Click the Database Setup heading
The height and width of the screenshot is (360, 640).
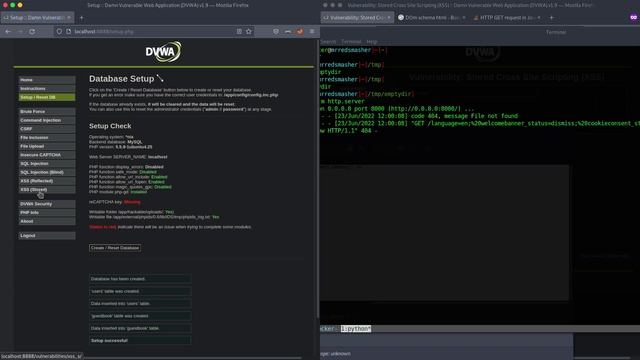(x=122, y=79)
